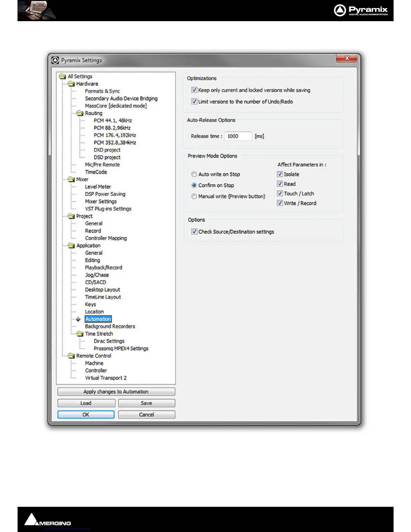This screenshot has height=532, width=411.
Task: Click the Mixer folder icon
Action: tap(71, 179)
